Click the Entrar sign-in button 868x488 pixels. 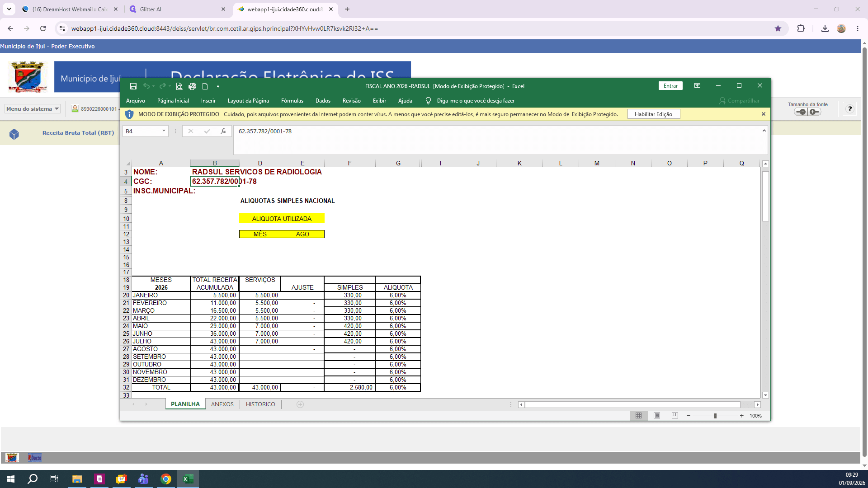(x=670, y=86)
